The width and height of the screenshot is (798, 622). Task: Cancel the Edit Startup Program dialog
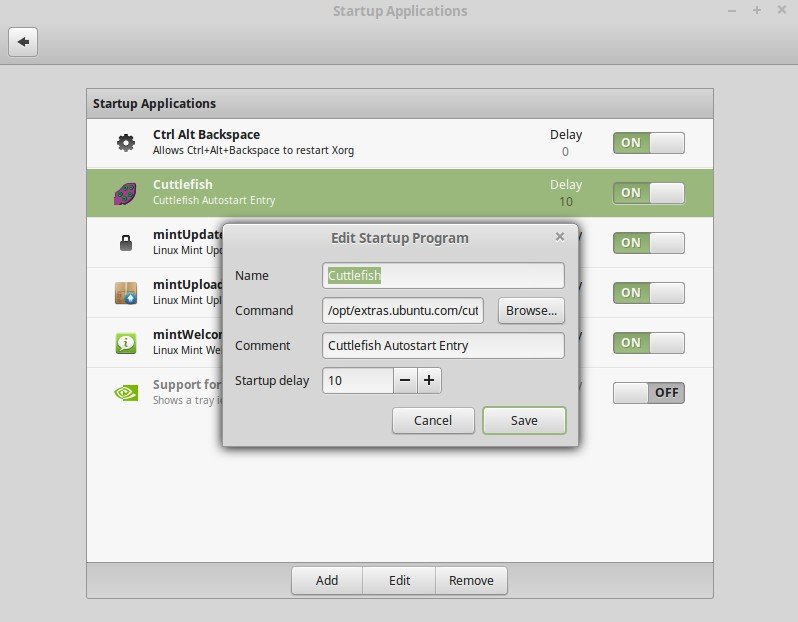point(433,420)
